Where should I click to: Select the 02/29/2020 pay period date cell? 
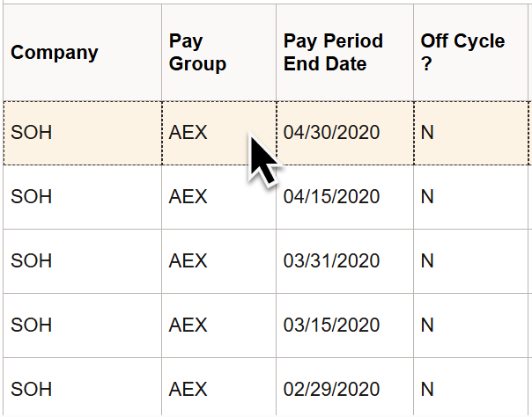[331, 389]
